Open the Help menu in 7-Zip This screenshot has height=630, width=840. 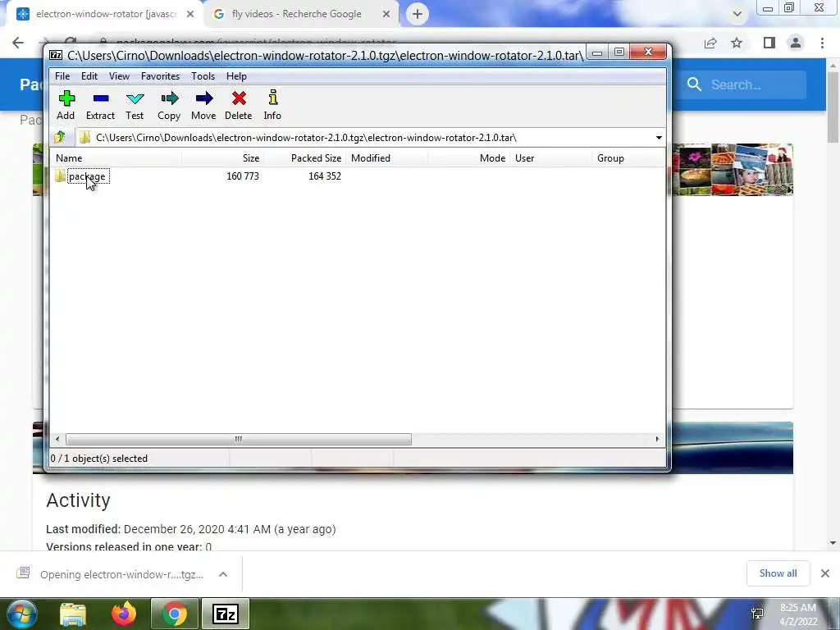point(236,76)
